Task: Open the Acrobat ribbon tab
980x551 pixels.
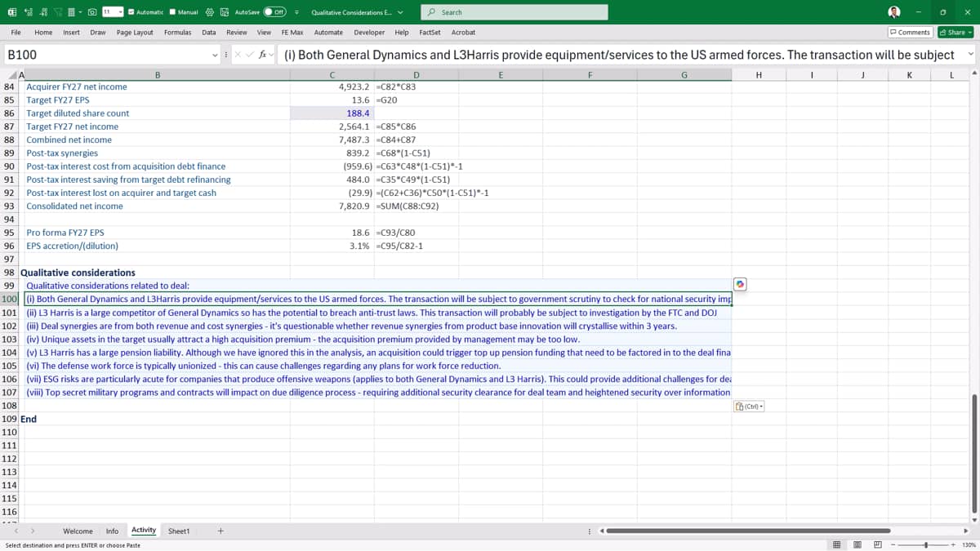Action: click(463, 32)
